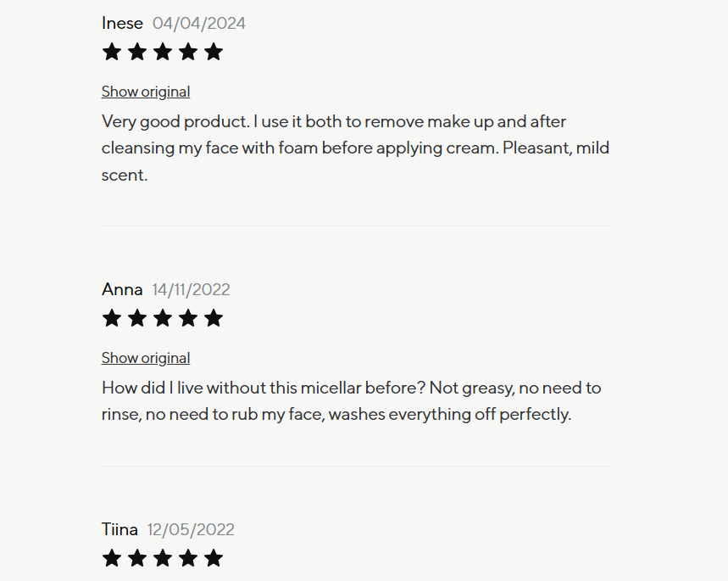Click reviewer name Anna
This screenshot has height=581, width=728.
[122, 289]
